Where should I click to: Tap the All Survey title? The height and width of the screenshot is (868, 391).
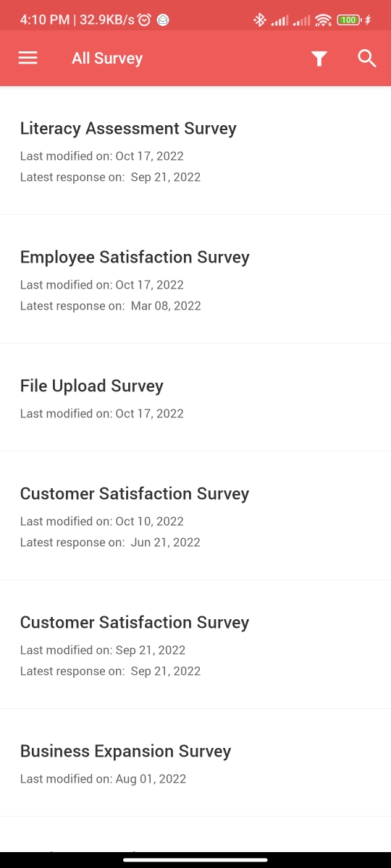107,59
